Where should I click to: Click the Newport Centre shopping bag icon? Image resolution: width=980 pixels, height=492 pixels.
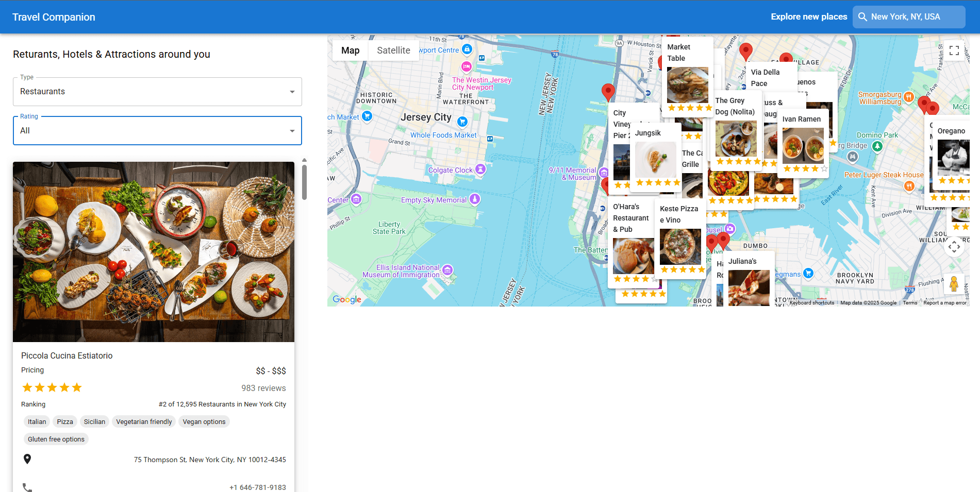click(467, 49)
